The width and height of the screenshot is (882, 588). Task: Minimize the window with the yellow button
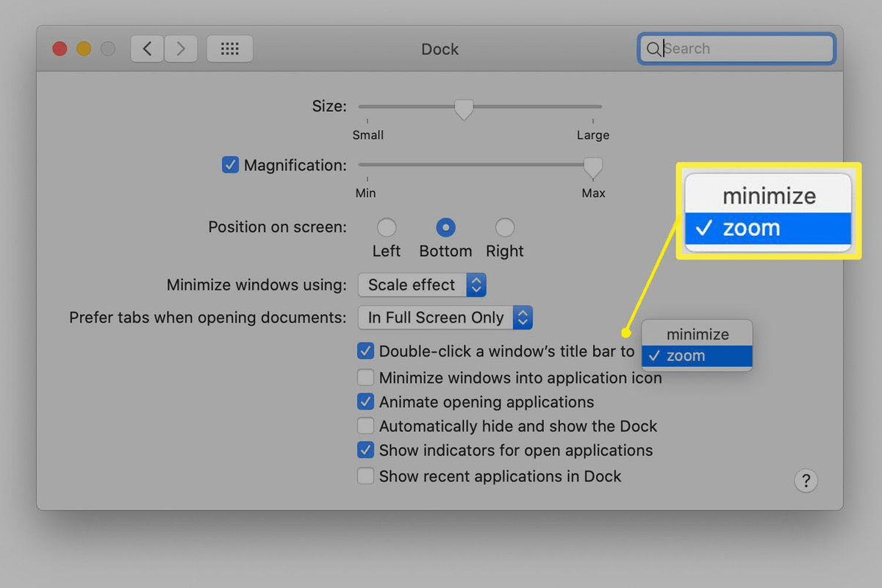[x=84, y=49]
